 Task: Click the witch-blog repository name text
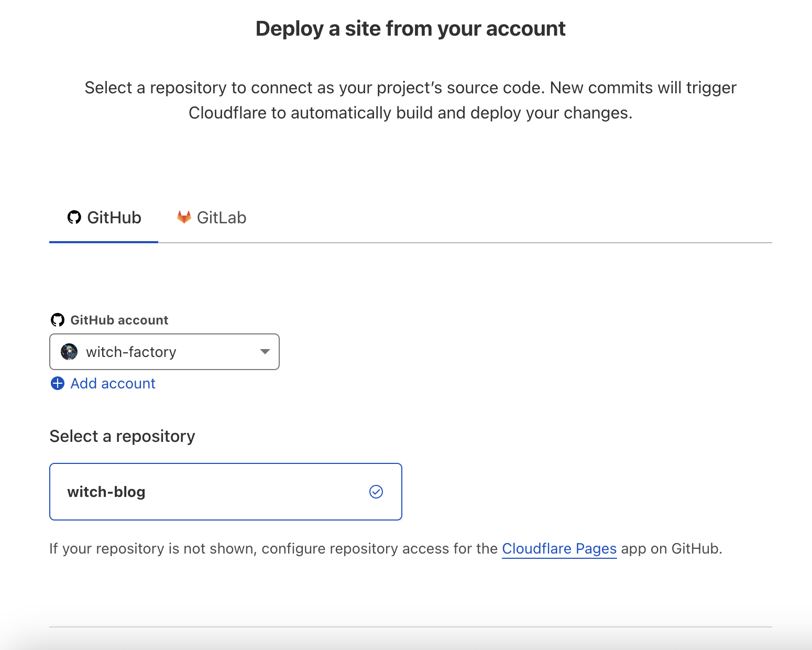pyautogui.click(x=106, y=492)
